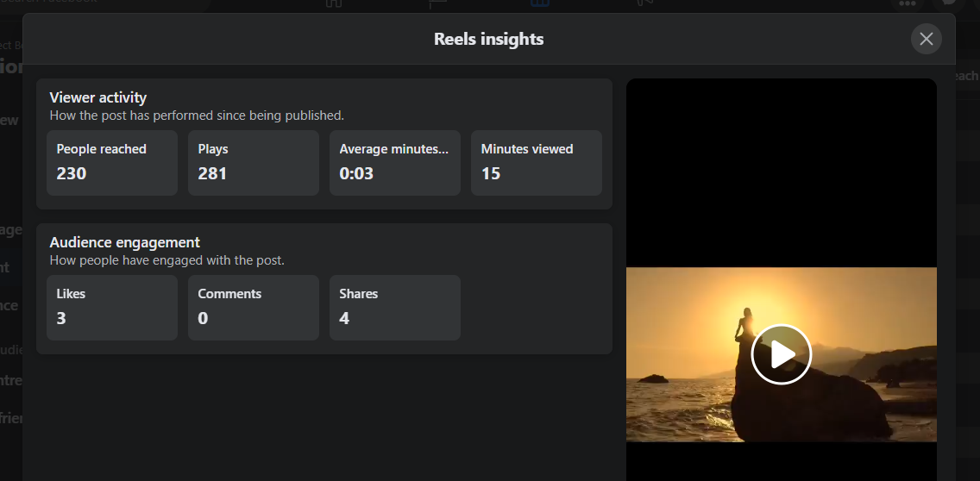
Task: Open the three-dot menu icon at top right
Action: 907,4
